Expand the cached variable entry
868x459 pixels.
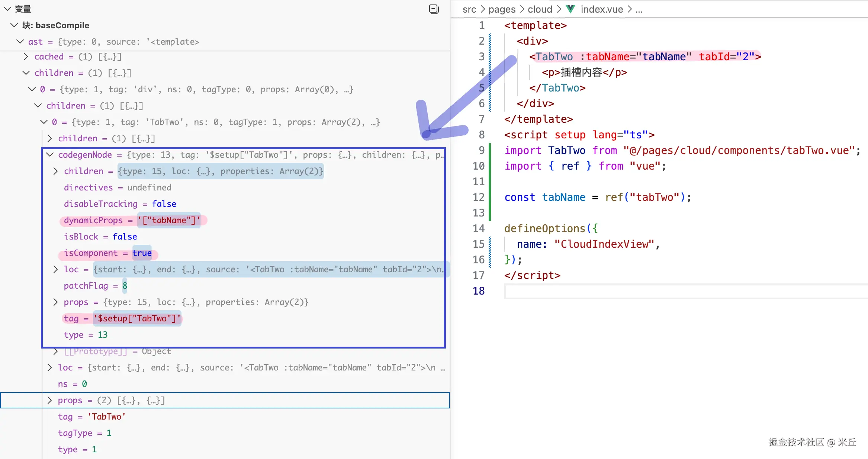tap(26, 57)
